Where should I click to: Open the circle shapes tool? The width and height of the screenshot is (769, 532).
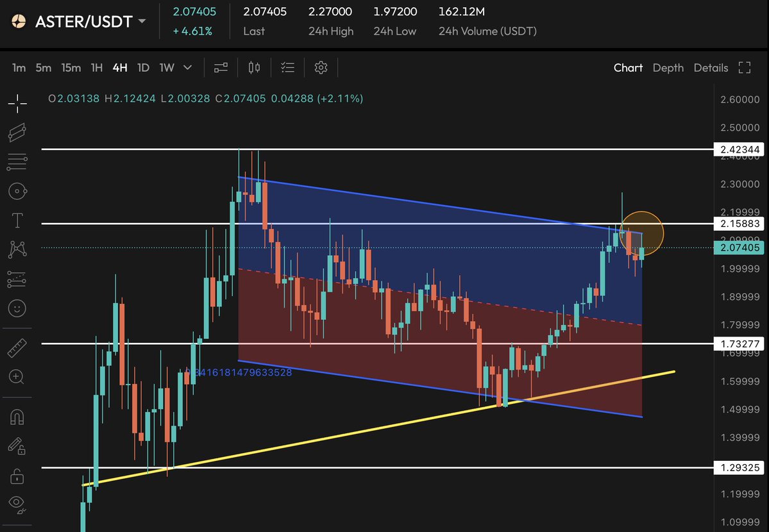(17, 191)
